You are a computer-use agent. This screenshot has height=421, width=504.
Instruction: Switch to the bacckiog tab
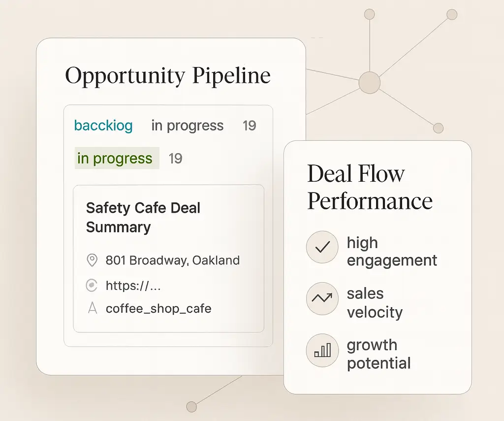(x=103, y=126)
